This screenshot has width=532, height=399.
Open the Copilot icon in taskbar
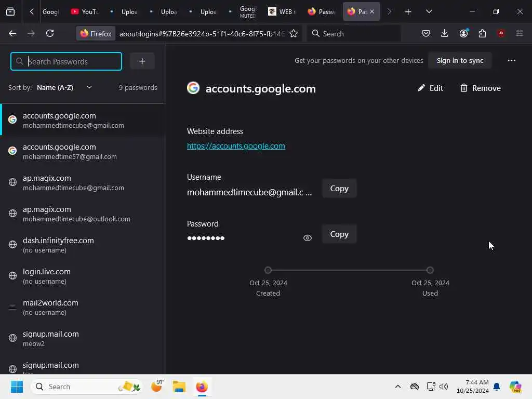(x=515, y=387)
